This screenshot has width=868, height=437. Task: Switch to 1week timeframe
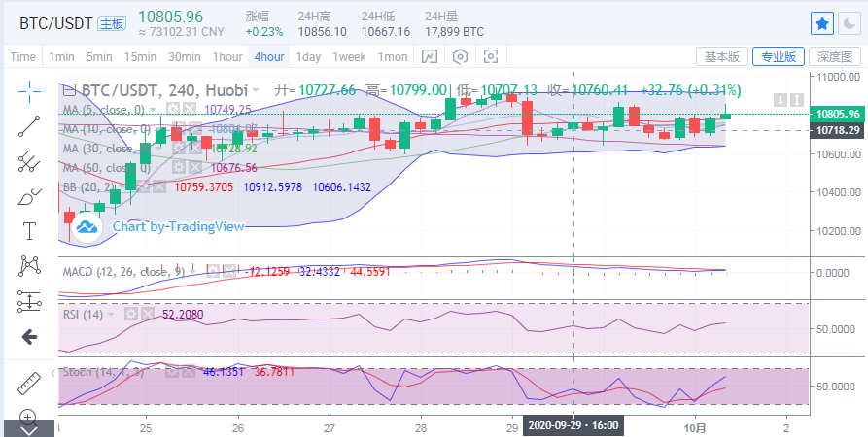tap(349, 57)
